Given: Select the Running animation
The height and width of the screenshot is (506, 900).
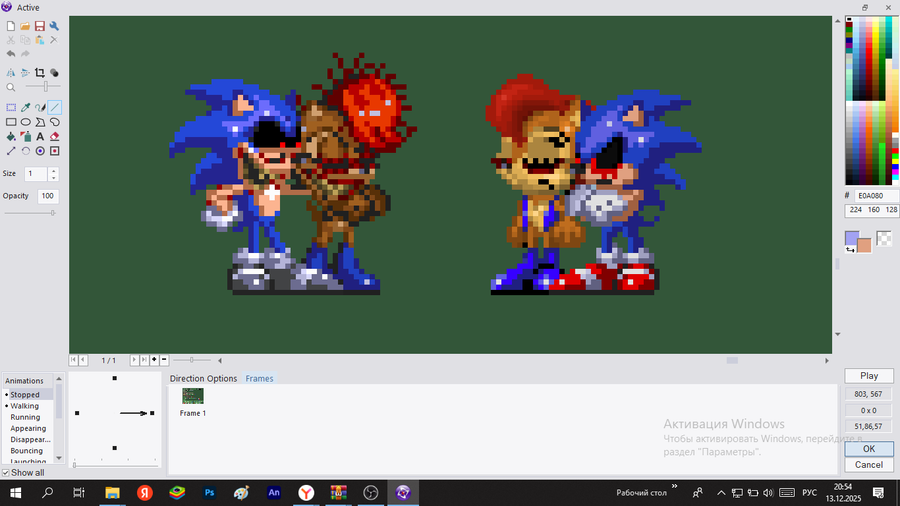Looking at the screenshot, I should (25, 417).
